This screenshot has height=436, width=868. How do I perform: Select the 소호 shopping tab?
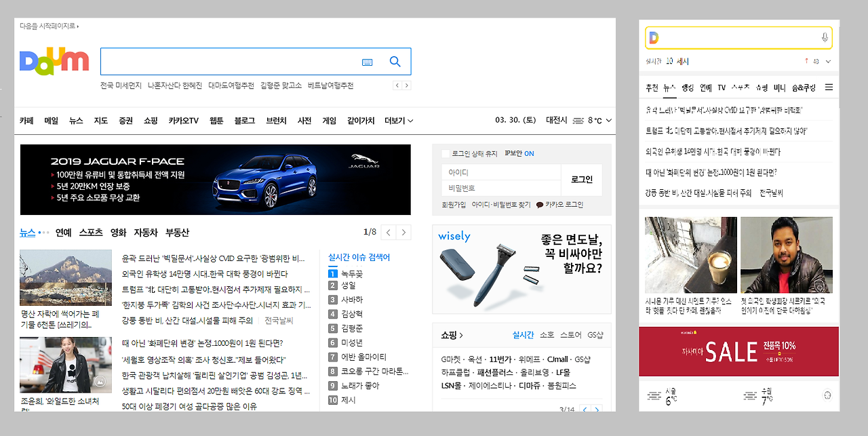547,335
